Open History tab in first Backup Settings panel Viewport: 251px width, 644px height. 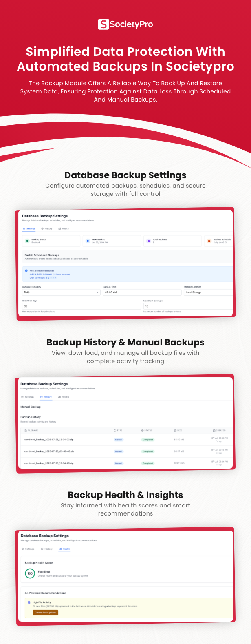47,228
